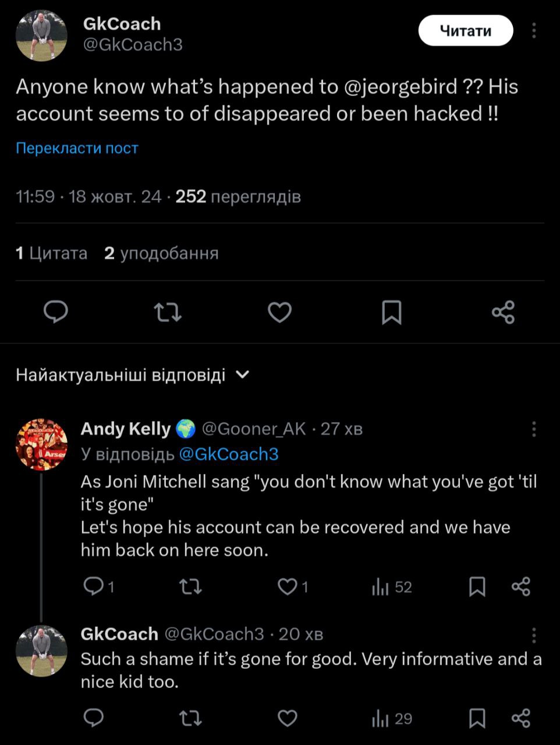Image resolution: width=560 pixels, height=745 pixels.
Task: Open 1 Цитата quotes list
Action: click(52, 253)
